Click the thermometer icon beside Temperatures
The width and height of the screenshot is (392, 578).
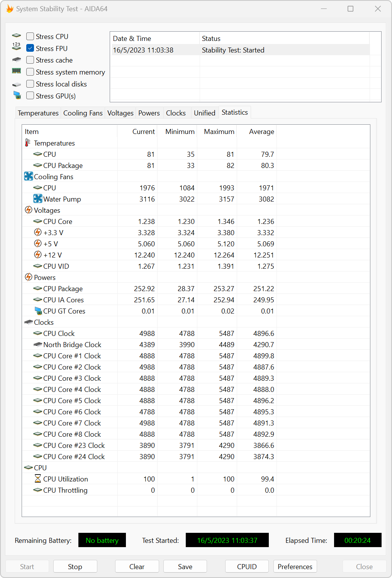tap(28, 143)
